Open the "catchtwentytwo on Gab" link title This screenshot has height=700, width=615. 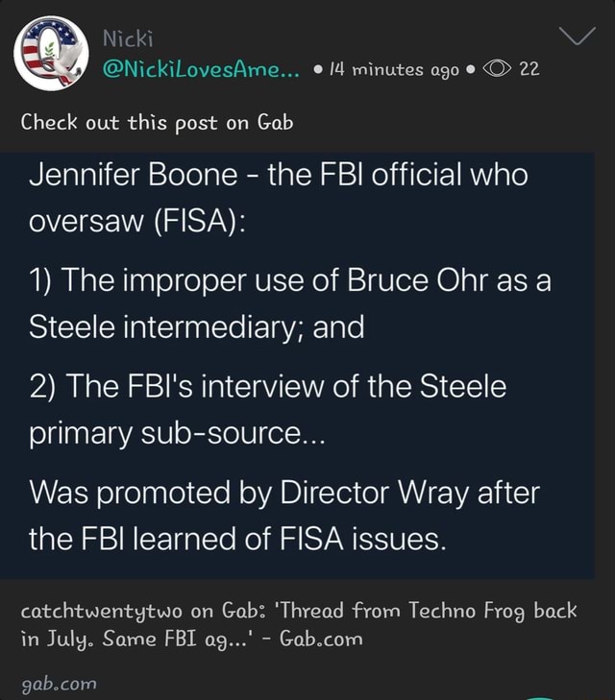(128, 610)
